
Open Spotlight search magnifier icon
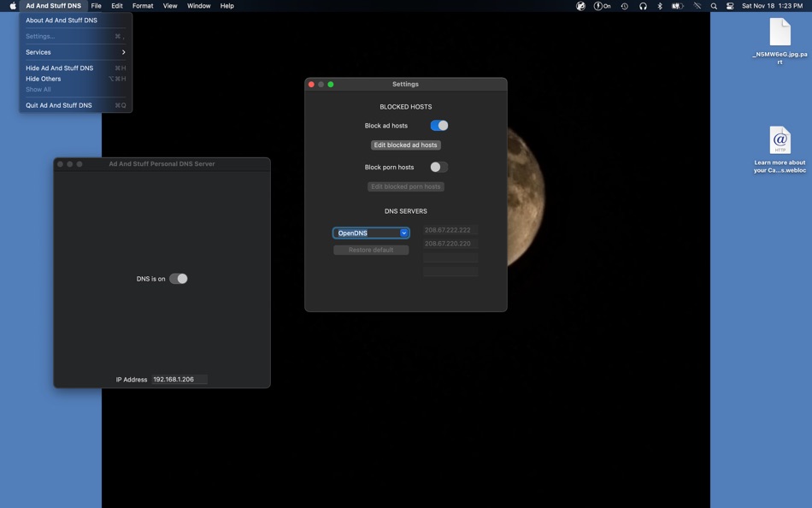pyautogui.click(x=714, y=6)
